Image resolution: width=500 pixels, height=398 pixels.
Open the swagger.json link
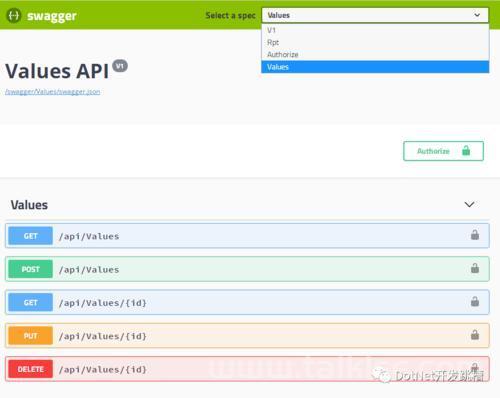(53, 92)
